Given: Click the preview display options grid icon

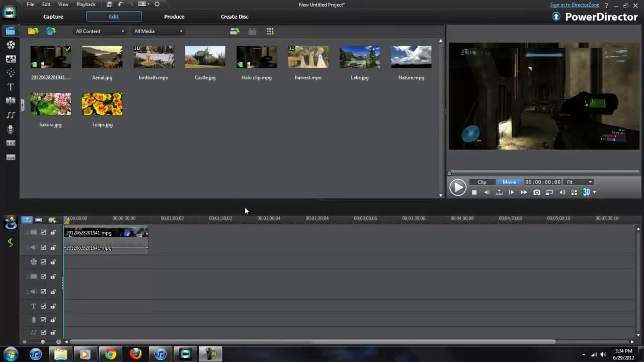Looking at the screenshot, I should (x=574, y=193).
